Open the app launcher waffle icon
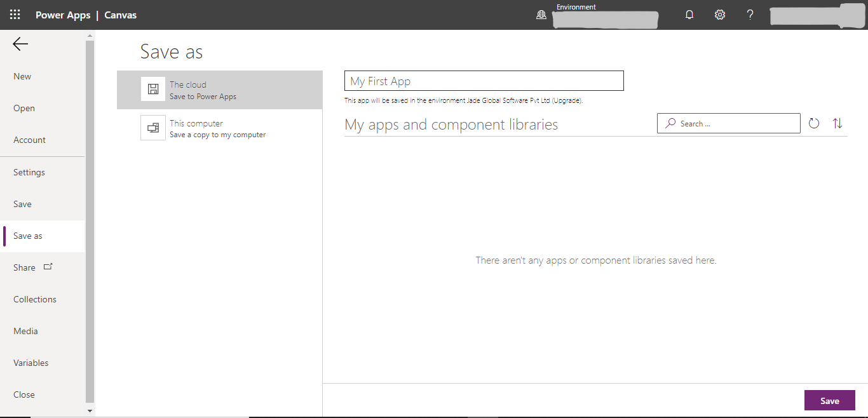The image size is (868, 418). pyautogui.click(x=15, y=15)
